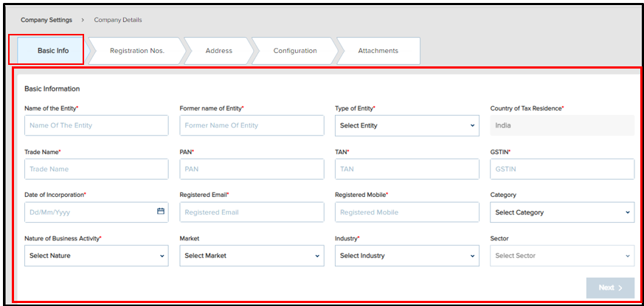644x306 pixels.
Task: Click the Company Settings breadcrumb link
Action: [46, 20]
